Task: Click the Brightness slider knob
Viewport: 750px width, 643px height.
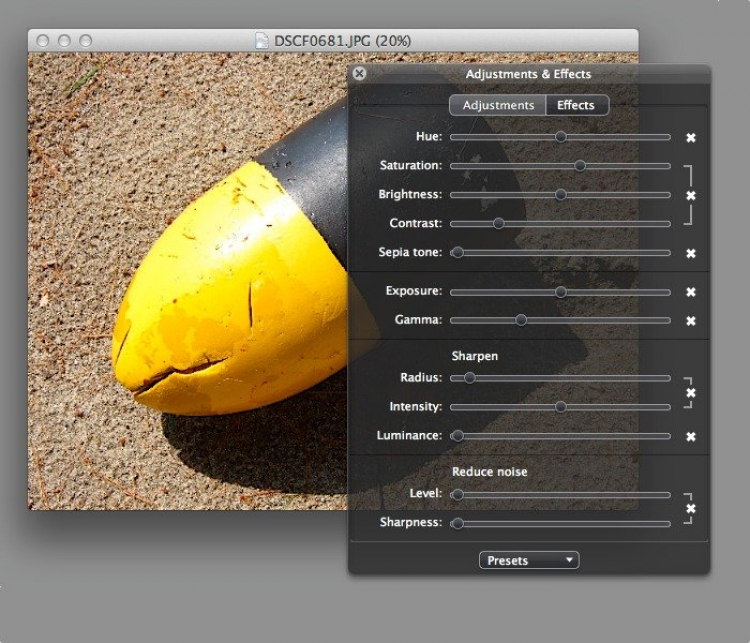Action: coord(561,195)
